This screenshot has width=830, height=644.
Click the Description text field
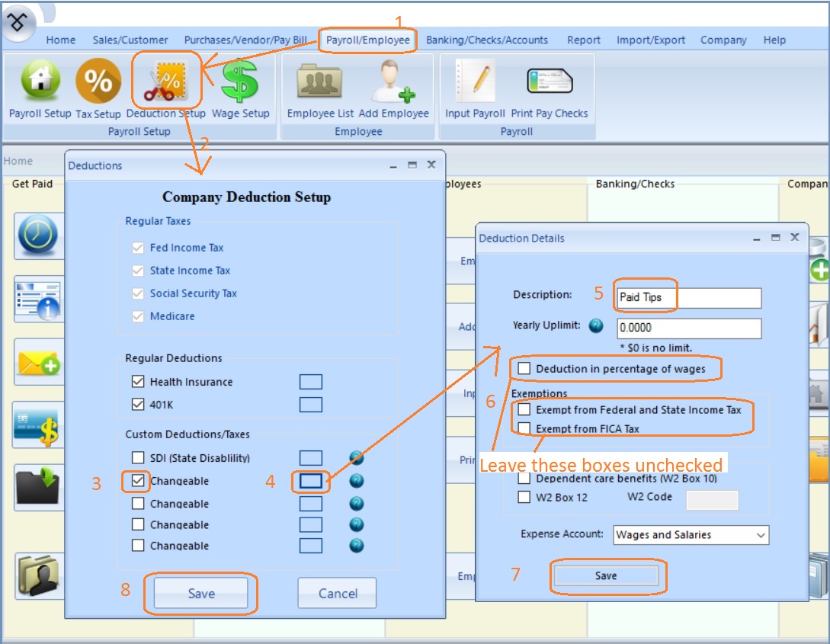pos(687,298)
